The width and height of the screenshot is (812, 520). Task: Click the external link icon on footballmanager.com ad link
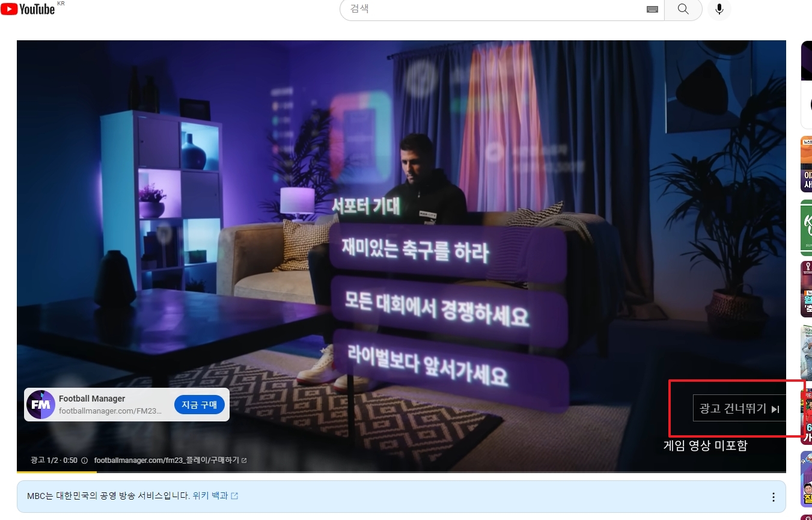click(245, 460)
